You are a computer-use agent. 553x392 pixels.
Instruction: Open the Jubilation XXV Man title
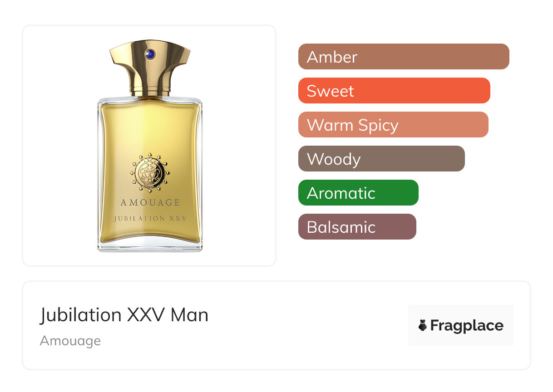pyautogui.click(x=124, y=315)
